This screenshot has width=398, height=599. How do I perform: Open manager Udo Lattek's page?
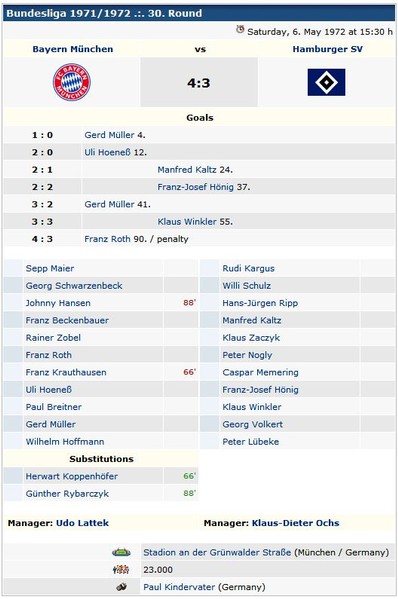[82, 523]
